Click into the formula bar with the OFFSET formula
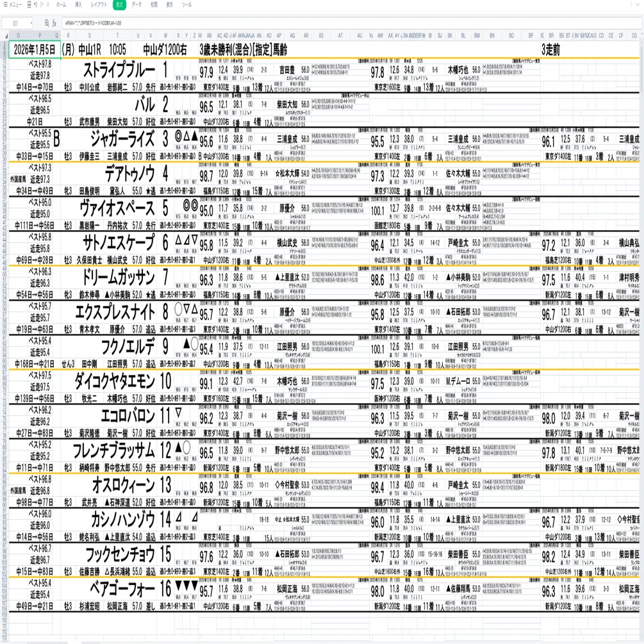The image size is (644, 644). [352, 24]
